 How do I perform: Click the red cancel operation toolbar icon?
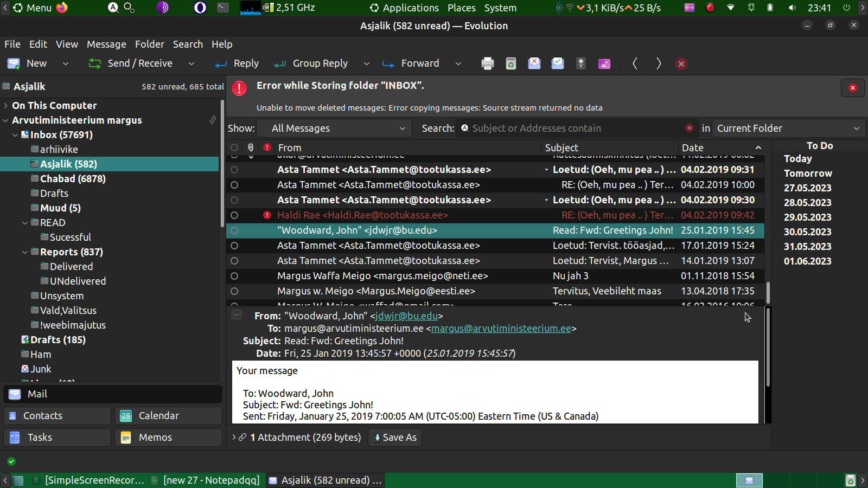tap(681, 63)
